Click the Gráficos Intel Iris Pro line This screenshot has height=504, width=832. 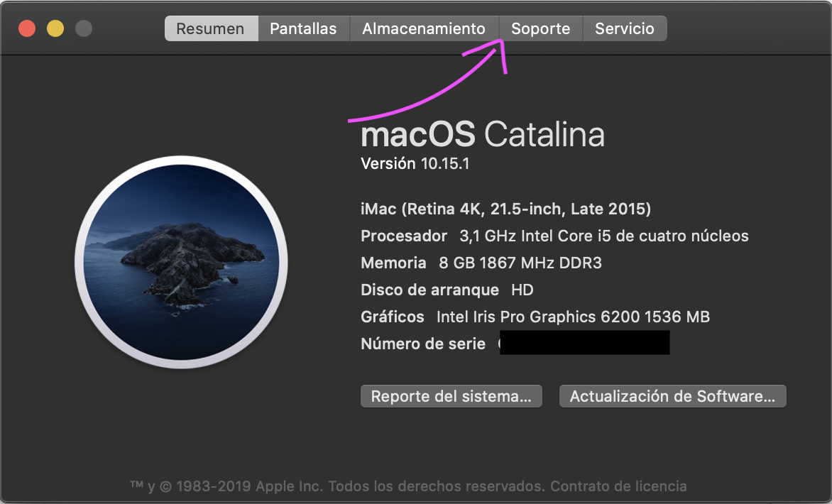(x=535, y=317)
